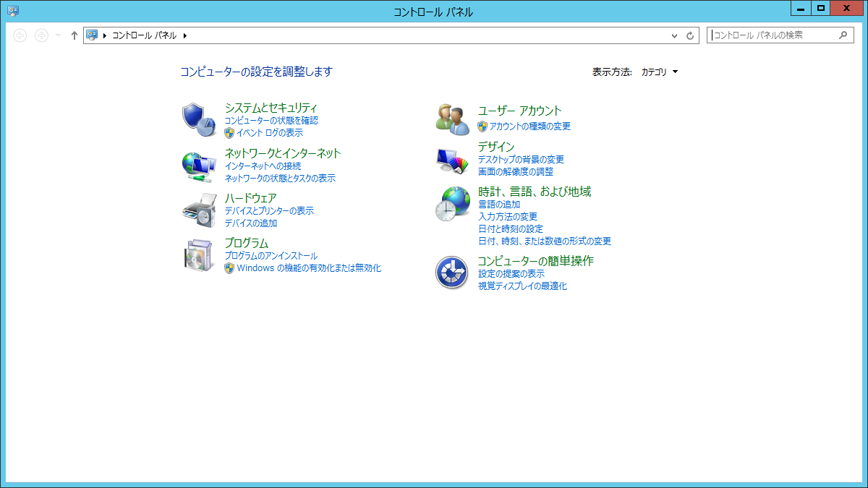Screen dimensions: 868x488
Task: Click the forward navigation arrow
Action: click(41, 35)
